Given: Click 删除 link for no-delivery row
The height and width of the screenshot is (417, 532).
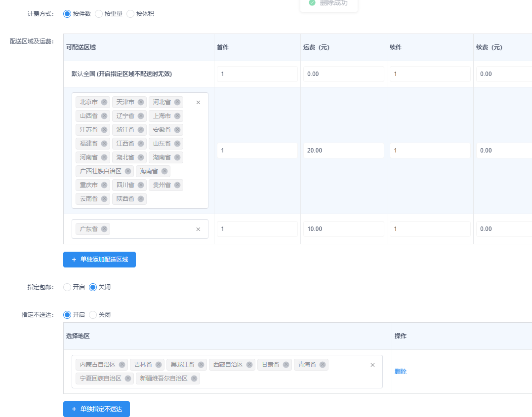Looking at the screenshot, I should click(401, 372).
